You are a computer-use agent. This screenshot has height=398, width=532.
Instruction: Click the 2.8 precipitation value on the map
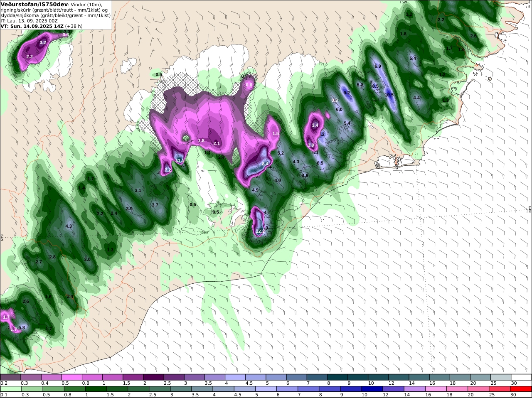point(52,257)
